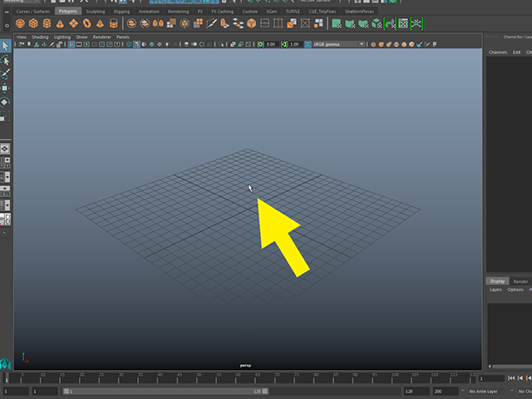This screenshot has height=399, width=532.
Task: Click the Separate meshes shelf icon
Action: pyautogui.click(x=145, y=23)
